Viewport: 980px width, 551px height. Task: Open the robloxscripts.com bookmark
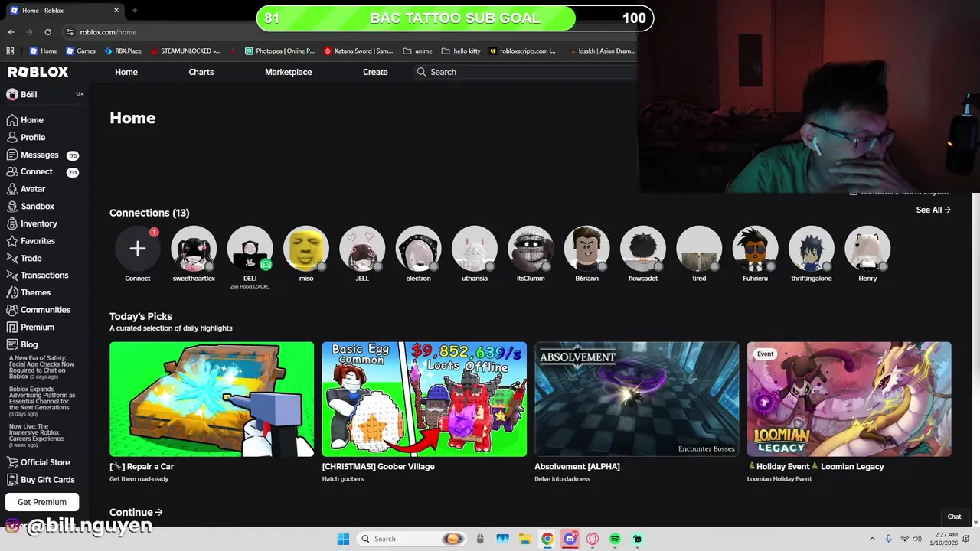522,51
